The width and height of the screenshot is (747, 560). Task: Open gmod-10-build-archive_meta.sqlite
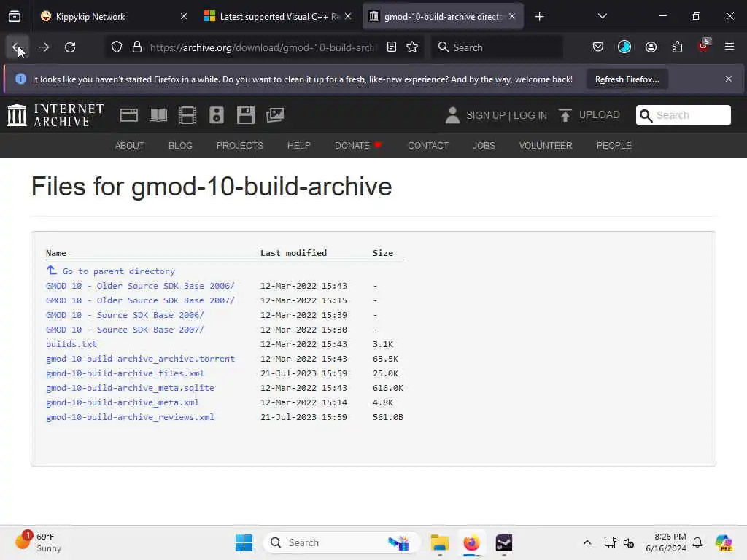point(130,388)
